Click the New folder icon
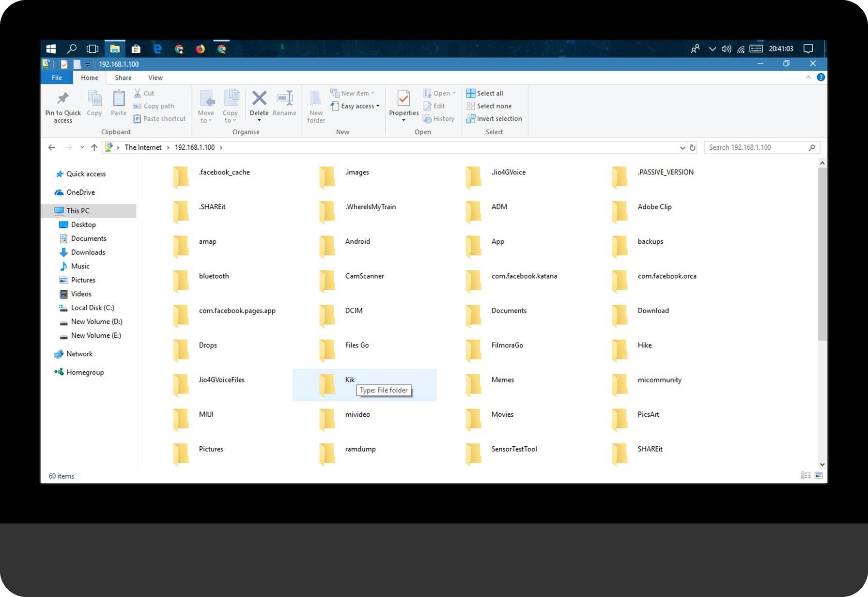868x597 pixels. point(316,98)
